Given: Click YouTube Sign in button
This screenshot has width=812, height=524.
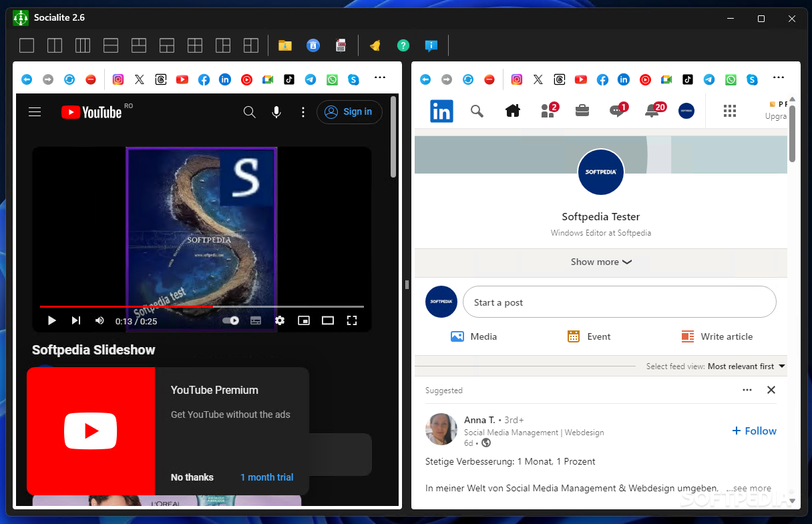Looking at the screenshot, I should coord(349,112).
